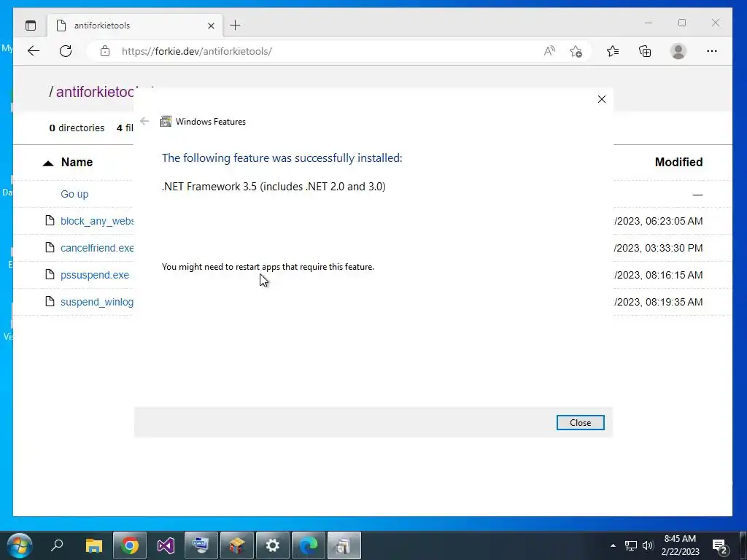Download cancelfriend.exe file
This screenshot has height=560, width=747.
[x=97, y=248]
